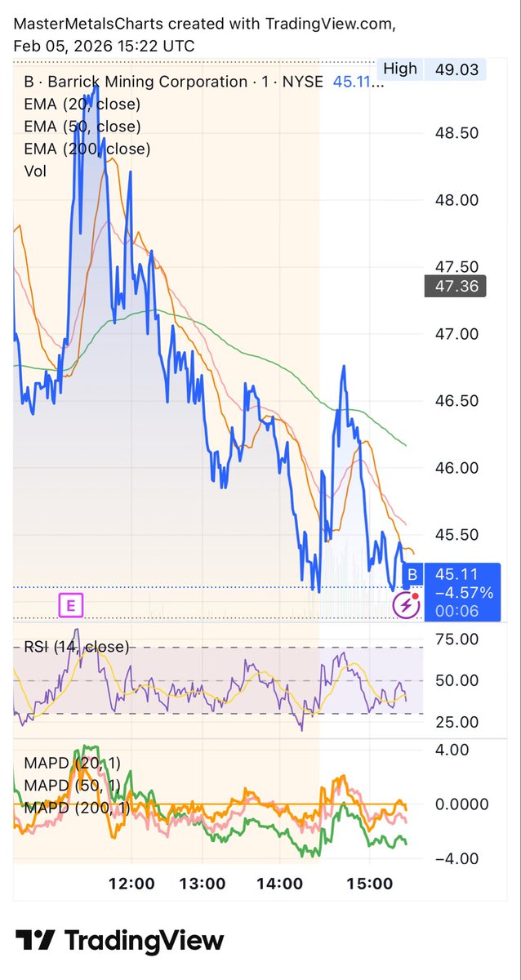Viewport: 521px width, 980px height.
Task: Click the 48.50 price axis label
Action: 457,132
